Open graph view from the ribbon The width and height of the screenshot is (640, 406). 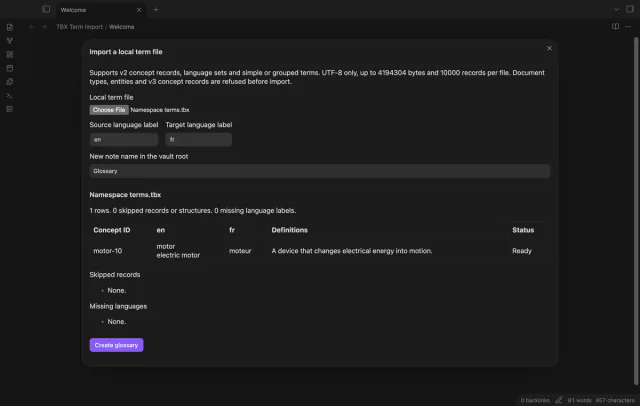point(10,41)
